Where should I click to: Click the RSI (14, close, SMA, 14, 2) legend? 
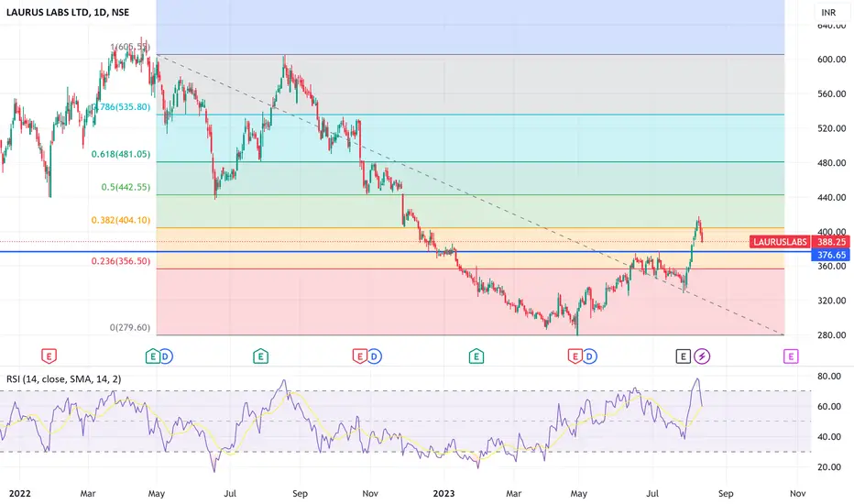pos(64,378)
